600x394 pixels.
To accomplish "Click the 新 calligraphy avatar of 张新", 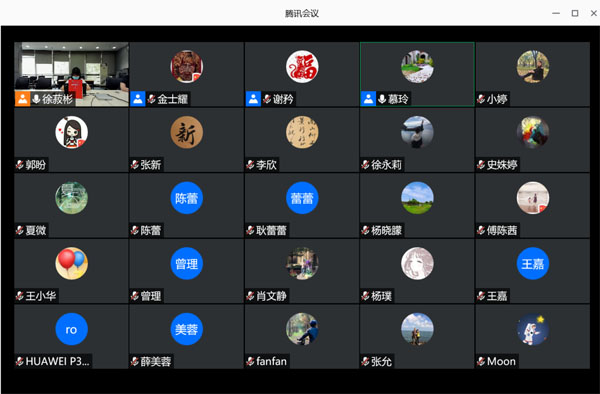I will pos(186,132).
